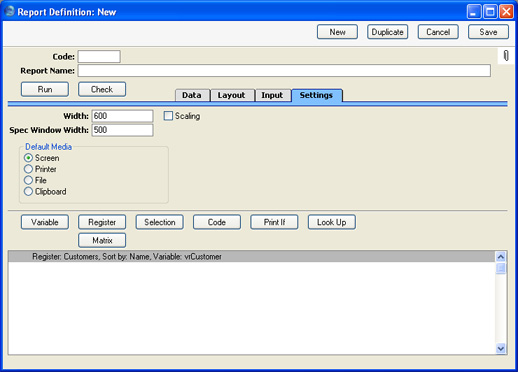Select the Register: Customers list row
The width and height of the screenshot is (518, 372).
coord(252,257)
